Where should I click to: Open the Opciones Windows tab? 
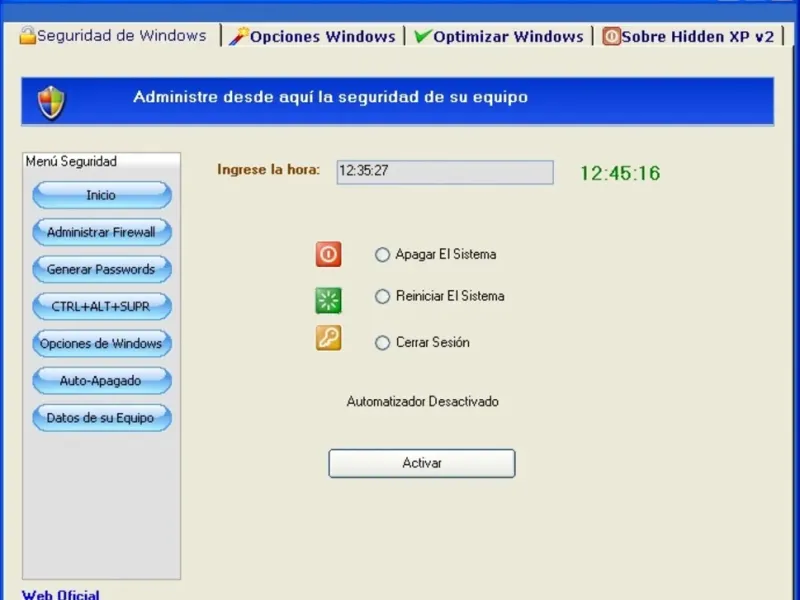tap(312, 36)
